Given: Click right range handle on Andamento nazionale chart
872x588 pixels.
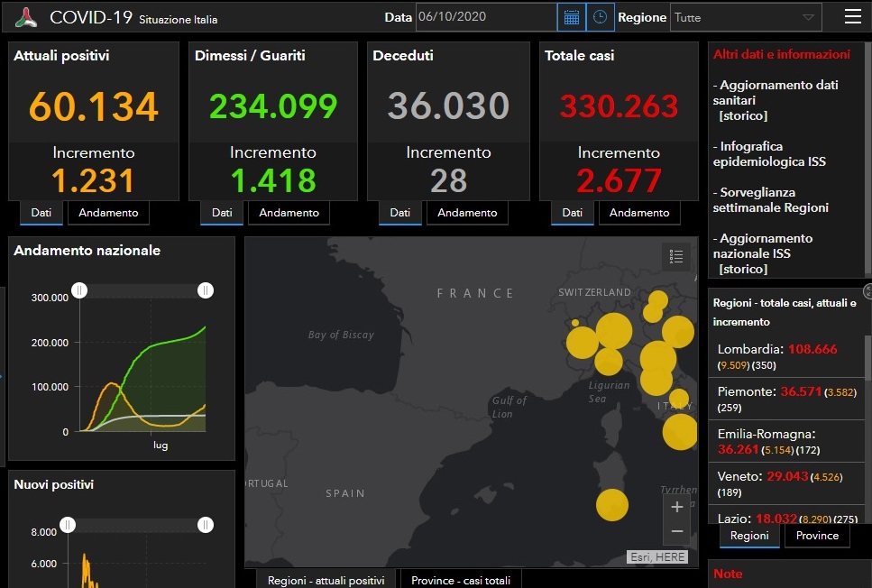Looking at the screenshot, I should click(206, 289).
